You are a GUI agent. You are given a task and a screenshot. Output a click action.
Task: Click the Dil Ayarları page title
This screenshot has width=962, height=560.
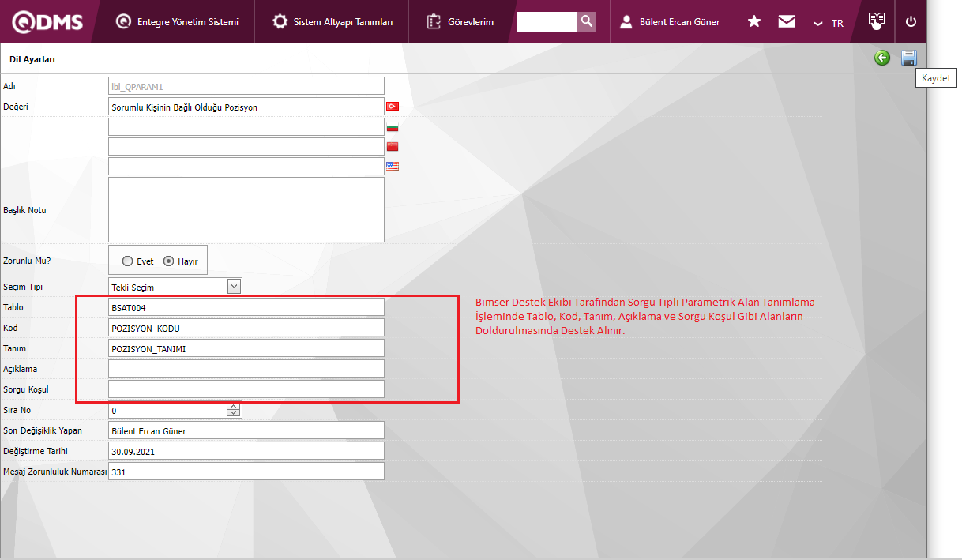(x=32, y=59)
